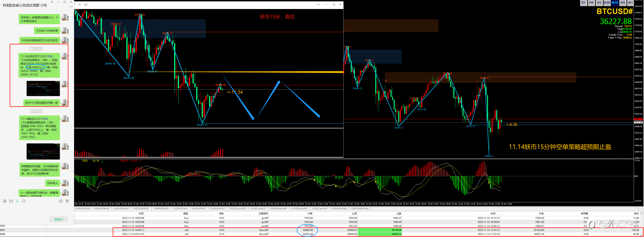Image resolution: width=644 pixels, height=237 pixels.
Task: Click profit value 150.36
Action: coord(635,230)
